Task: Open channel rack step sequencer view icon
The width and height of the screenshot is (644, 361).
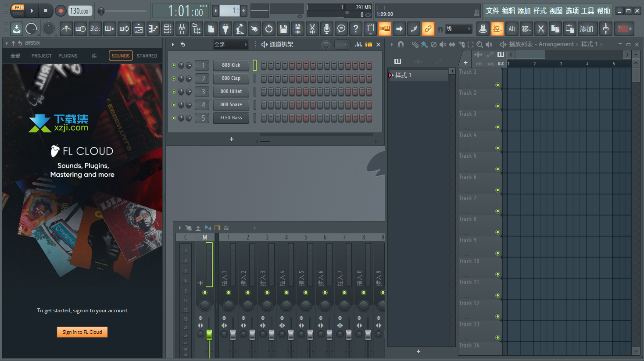Action: 369,44
